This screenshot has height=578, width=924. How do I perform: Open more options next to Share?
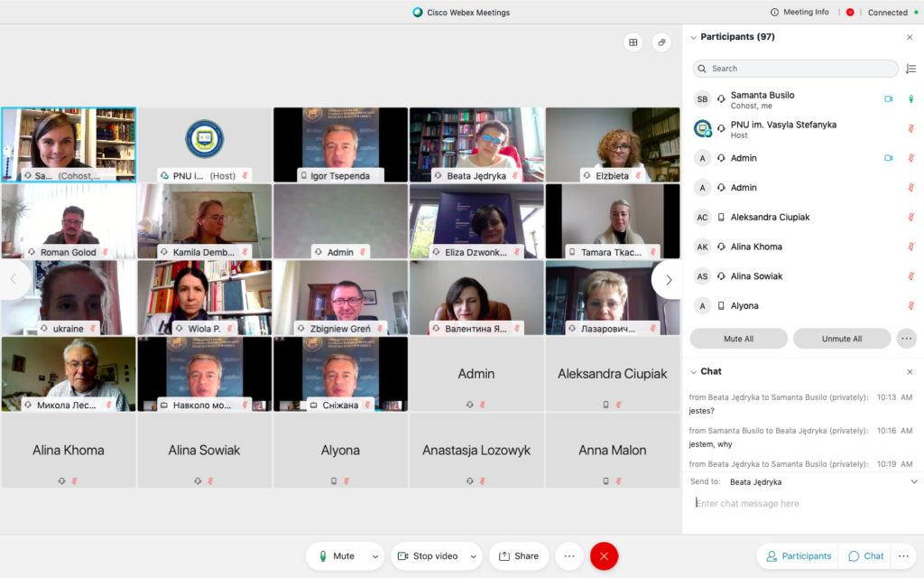point(568,556)
